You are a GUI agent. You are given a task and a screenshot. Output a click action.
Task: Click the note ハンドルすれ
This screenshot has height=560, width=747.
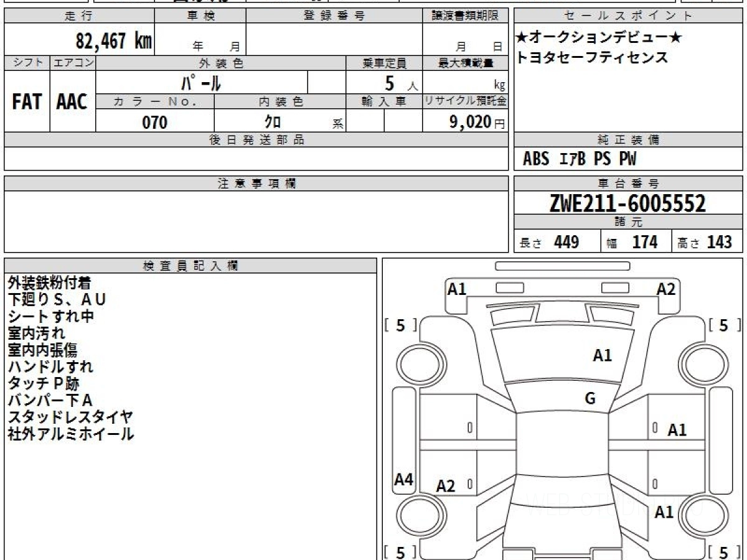[x=50, y=367]
